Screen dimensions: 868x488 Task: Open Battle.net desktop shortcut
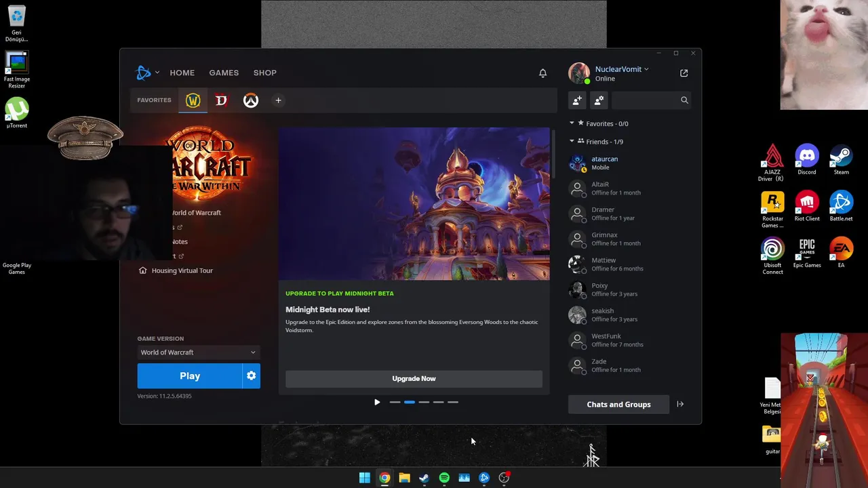842,206
